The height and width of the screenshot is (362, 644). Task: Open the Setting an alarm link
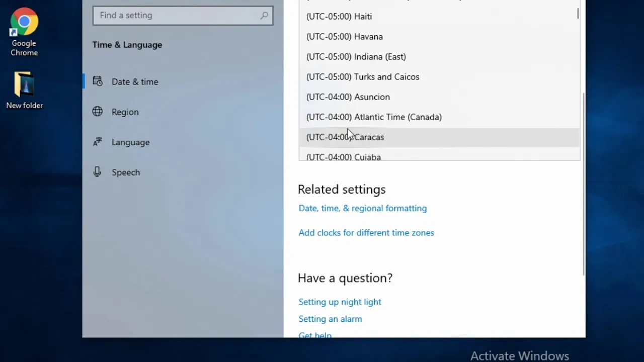pos(330,319)
